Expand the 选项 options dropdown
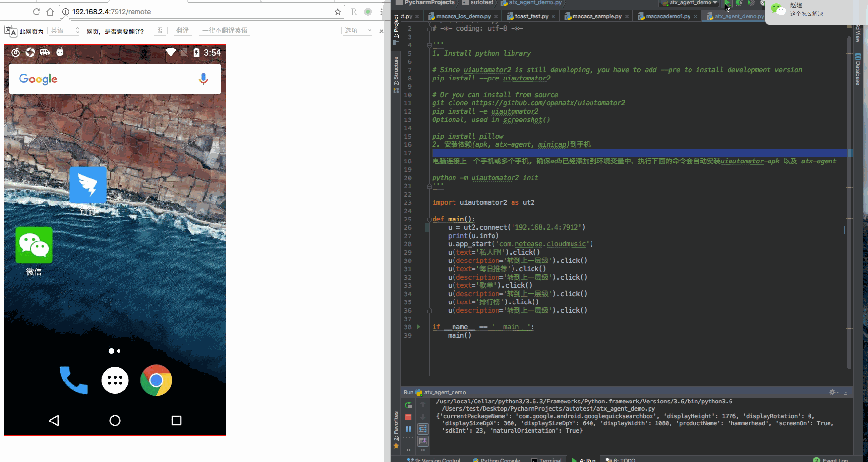Image resolution: width=868 pixels, height=462 pixels. 358,31
